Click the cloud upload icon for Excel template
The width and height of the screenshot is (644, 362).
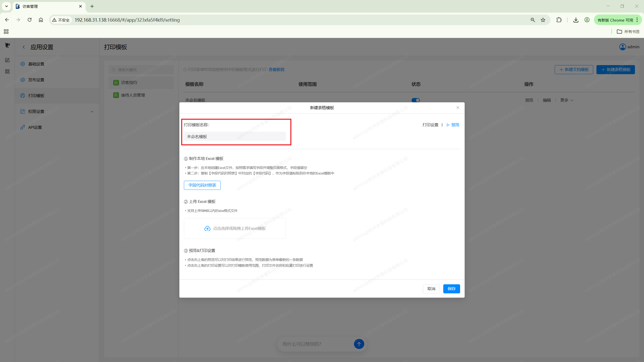(x=207, y=228)
